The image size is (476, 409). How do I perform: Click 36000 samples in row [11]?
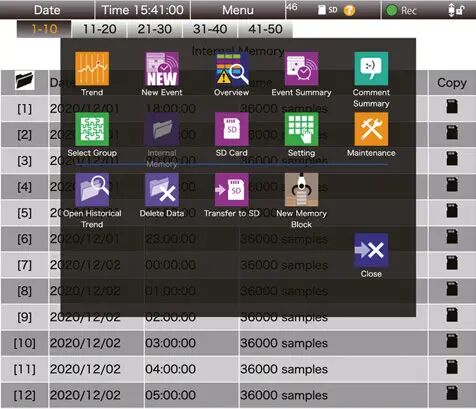[x=284, y=369]
